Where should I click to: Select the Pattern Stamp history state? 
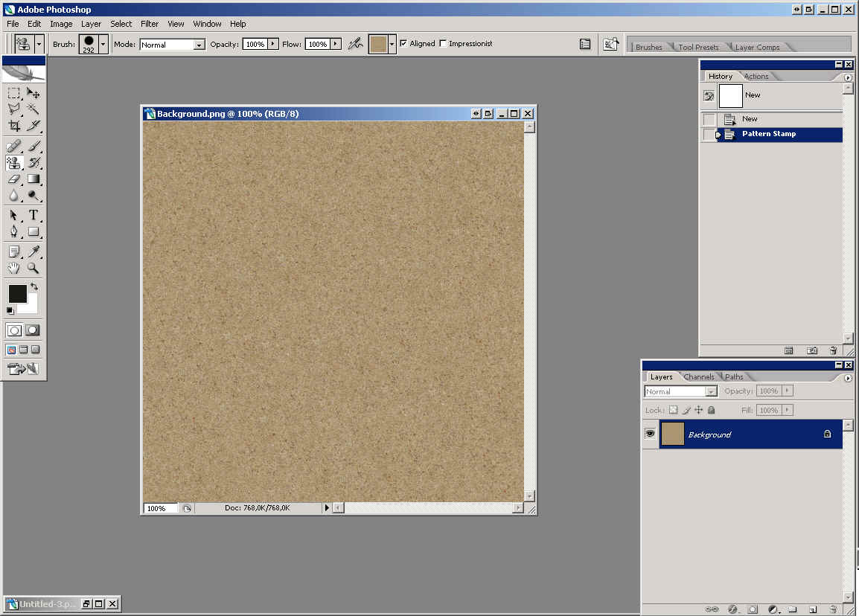pyautogui.click(x=769, y=134)
